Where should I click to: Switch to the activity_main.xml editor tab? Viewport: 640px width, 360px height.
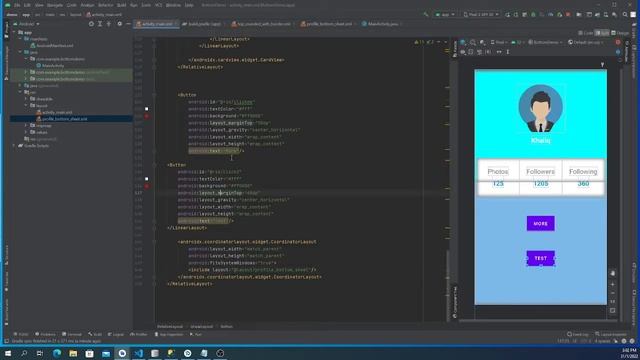pyautogui.click(x=156, y=24)
